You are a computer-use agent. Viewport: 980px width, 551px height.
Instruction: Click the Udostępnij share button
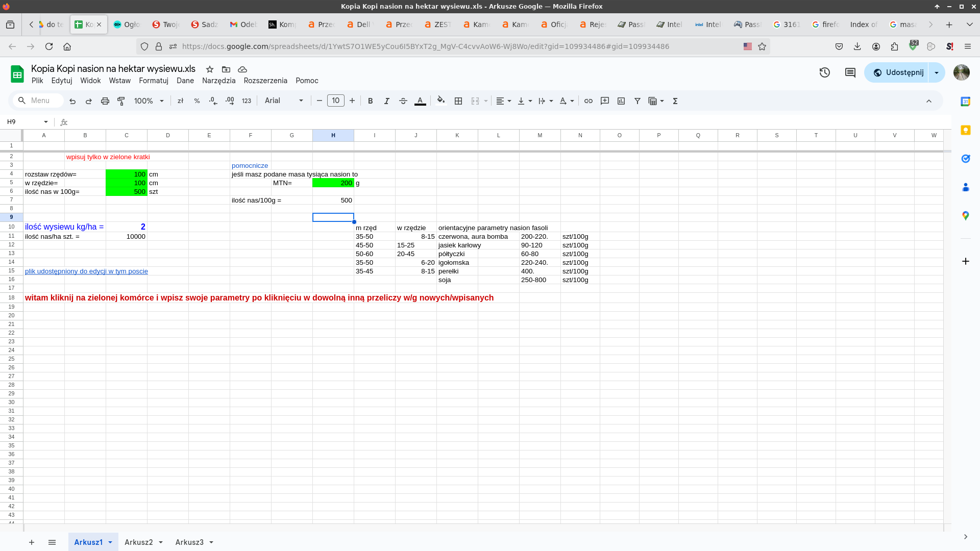coord(897,72)
